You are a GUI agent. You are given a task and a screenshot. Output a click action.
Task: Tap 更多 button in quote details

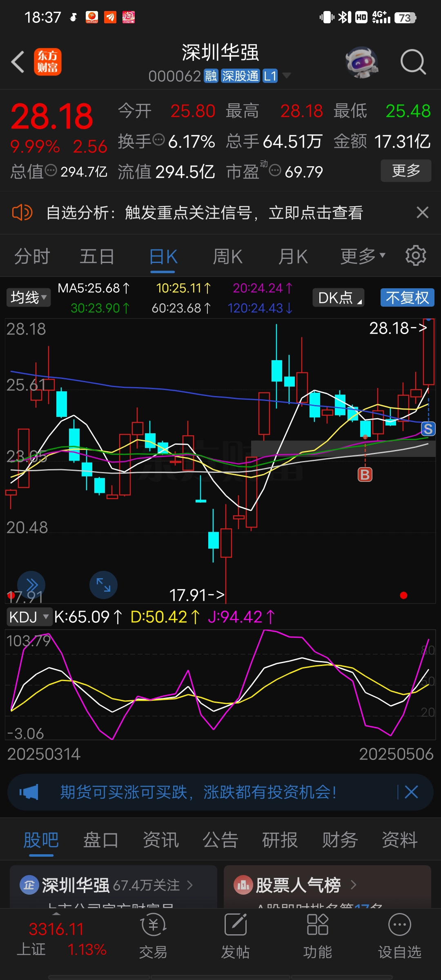pos(406,170)
